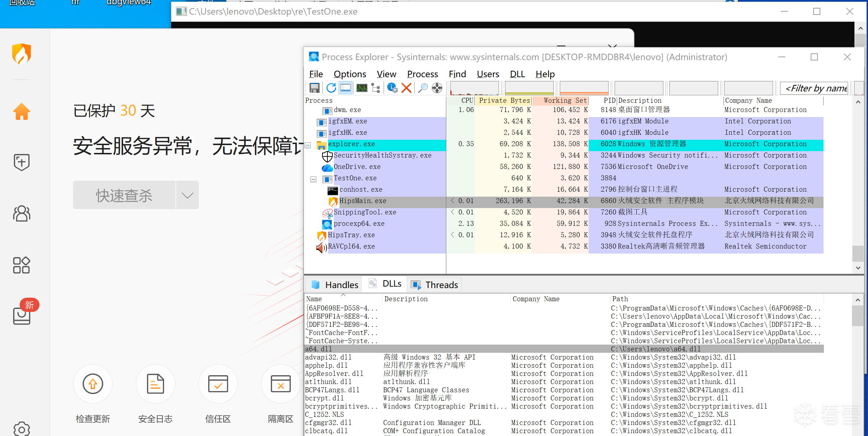
Task: Open the 隔离区 quarantine icon
Action: coord(280,384)
